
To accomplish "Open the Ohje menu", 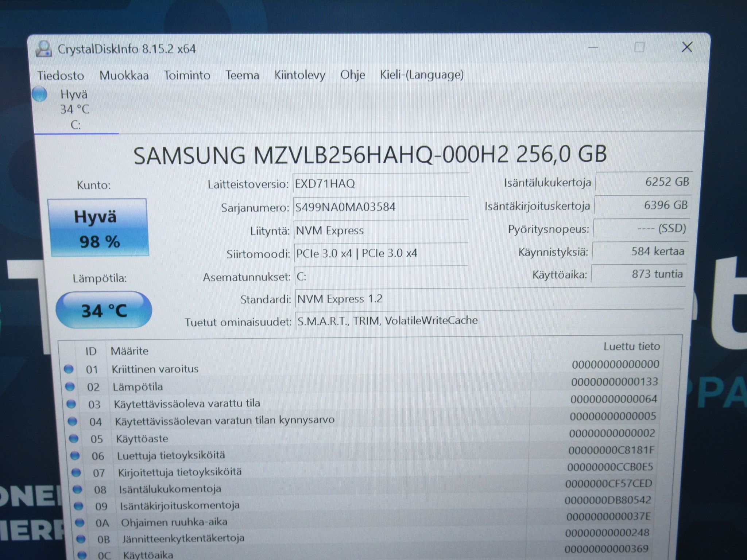I will tap(353, 75).
